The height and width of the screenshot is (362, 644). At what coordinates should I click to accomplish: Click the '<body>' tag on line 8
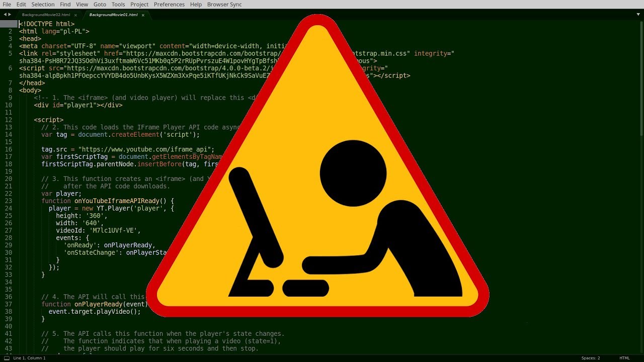(30, 90)
